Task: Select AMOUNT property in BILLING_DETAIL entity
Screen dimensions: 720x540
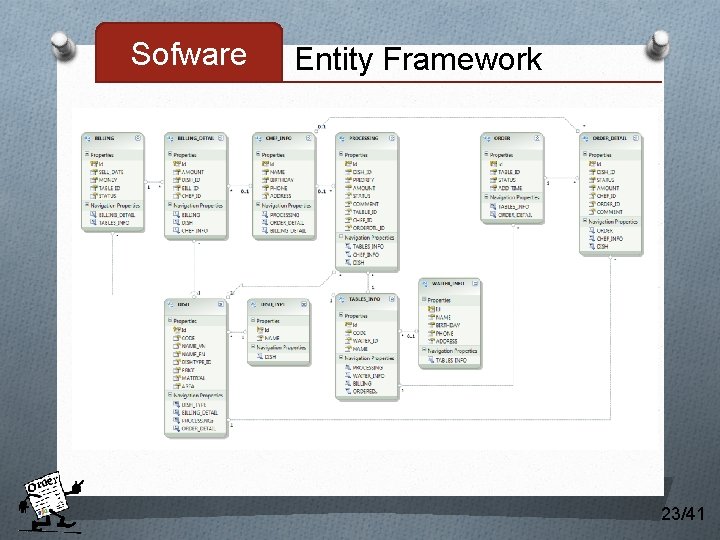Action: (x=192, y=172)
